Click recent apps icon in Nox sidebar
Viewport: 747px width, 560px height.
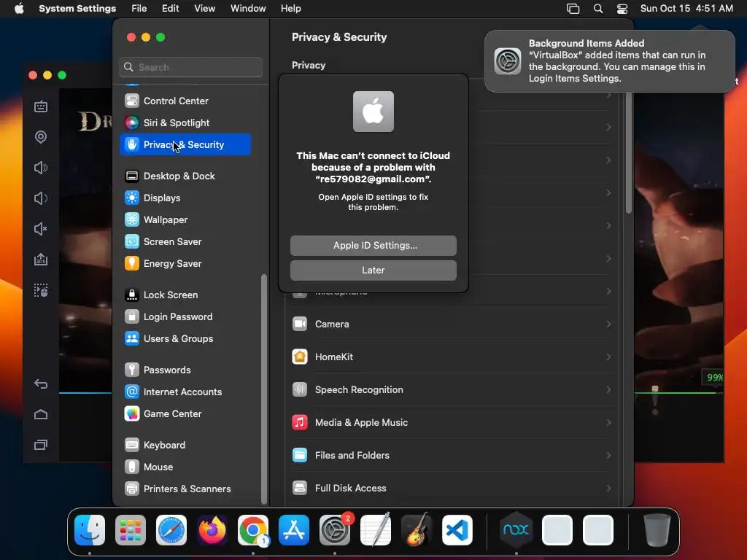pos(41,445)
